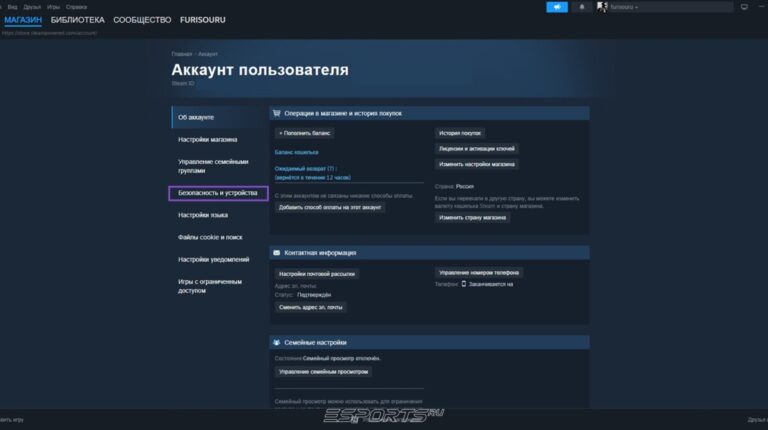Click the Подтверждён email status text
This screenshot has height=430, width=768.
point(314,295)
